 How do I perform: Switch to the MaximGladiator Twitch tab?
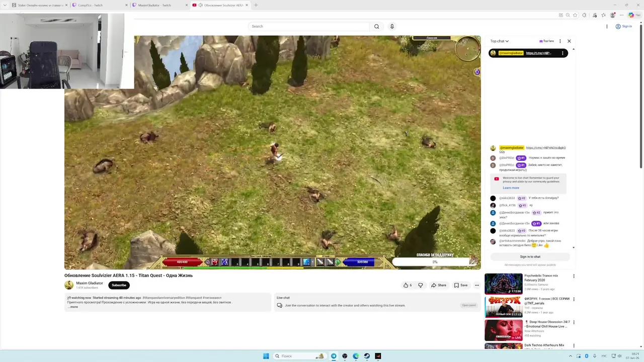159,5
